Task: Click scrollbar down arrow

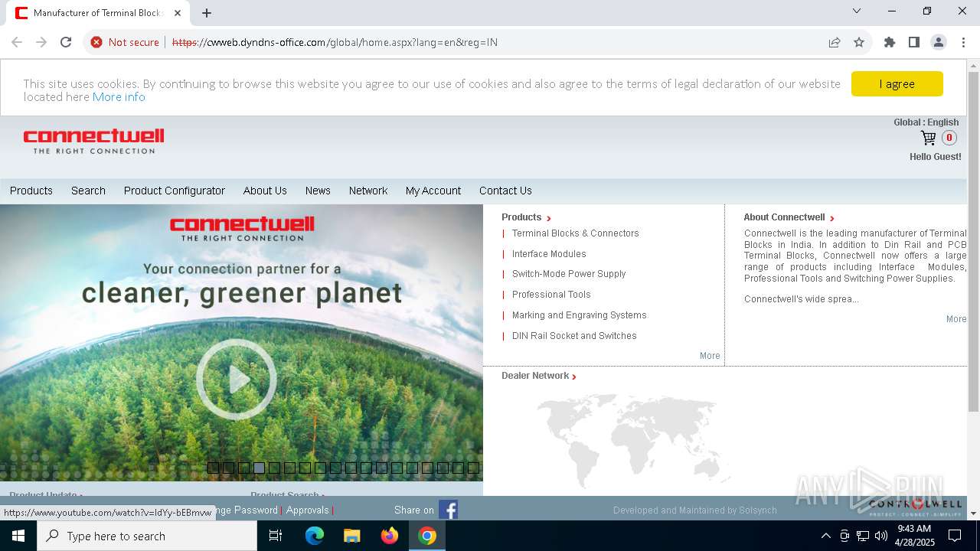Action: click(x=973, y=514)
